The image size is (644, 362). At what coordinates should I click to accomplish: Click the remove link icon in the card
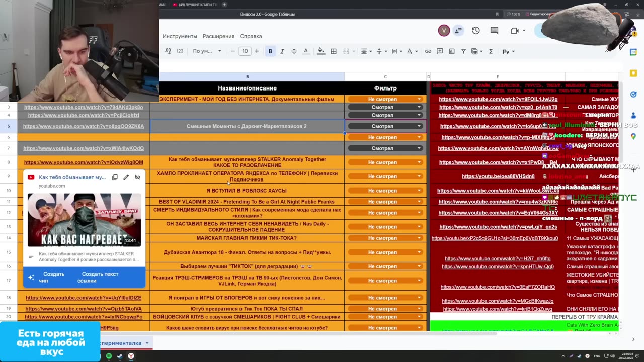coord(137,177)
